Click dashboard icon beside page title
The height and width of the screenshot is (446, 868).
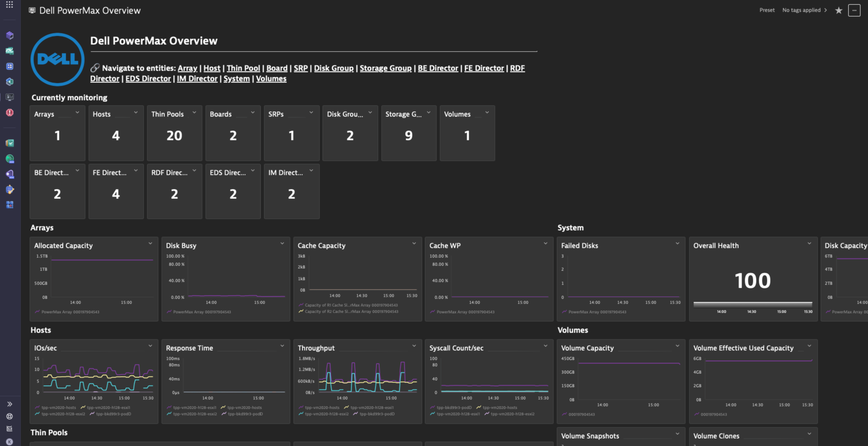coord(32,10)
